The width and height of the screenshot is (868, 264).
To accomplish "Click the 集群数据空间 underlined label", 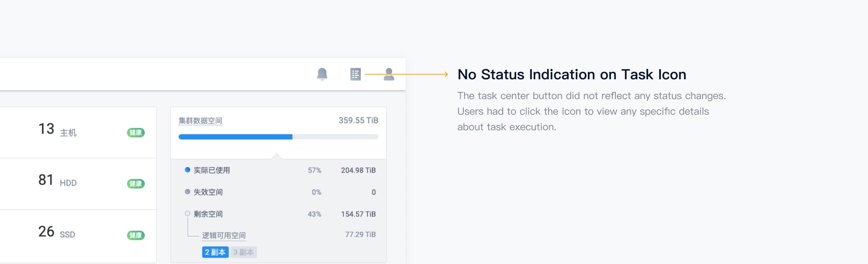I will (x=200, y=121).
